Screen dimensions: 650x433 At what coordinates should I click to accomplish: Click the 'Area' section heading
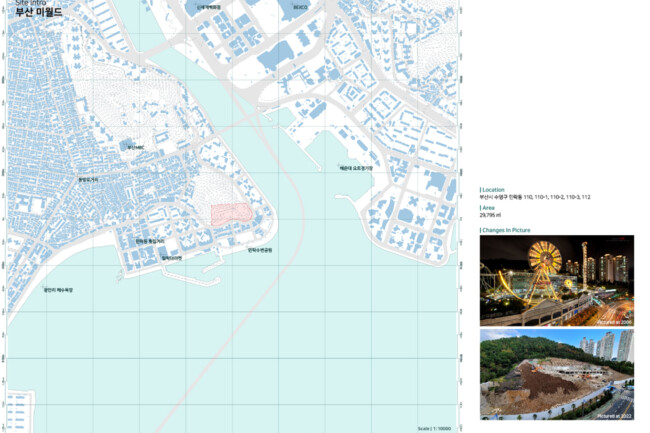coord(488,208)
